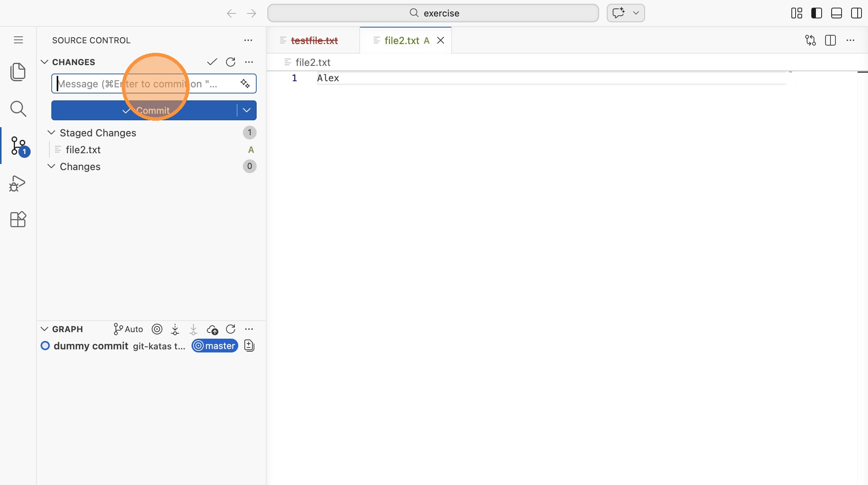Viewport: 868px width, 485px height.
Task: Focus the commit message input field
Action: 96,84
